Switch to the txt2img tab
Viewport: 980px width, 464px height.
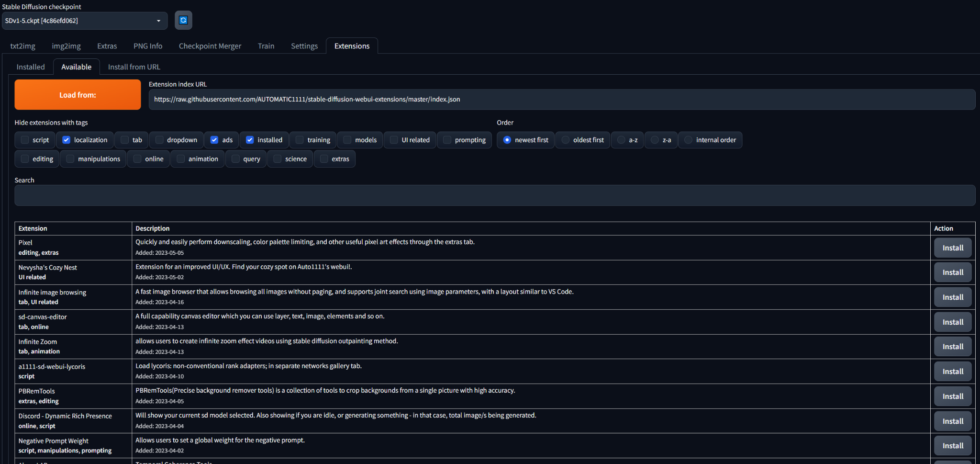(x=22, y=46)
